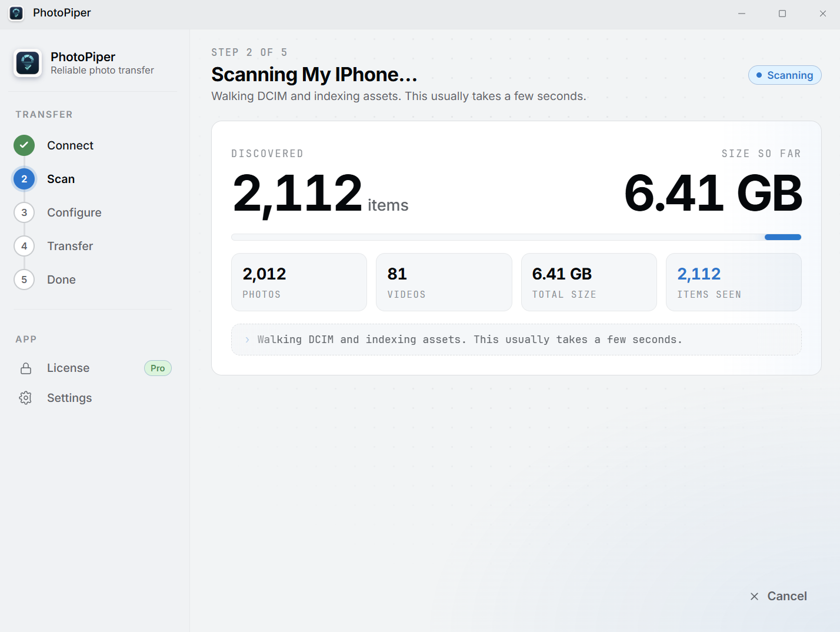Screen dimensions: 840x632
Task: Click the chevron before the scan log line
Action: pos(247,340)
